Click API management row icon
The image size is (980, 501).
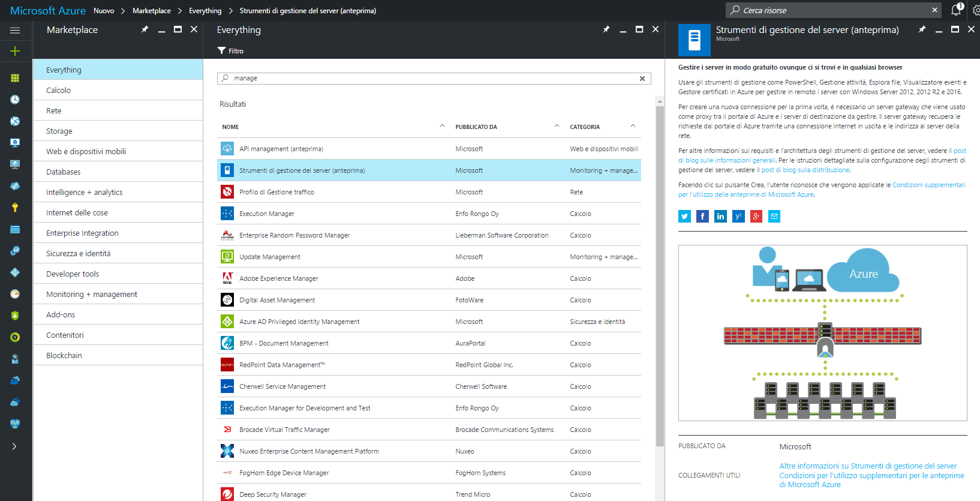[227, 149]
